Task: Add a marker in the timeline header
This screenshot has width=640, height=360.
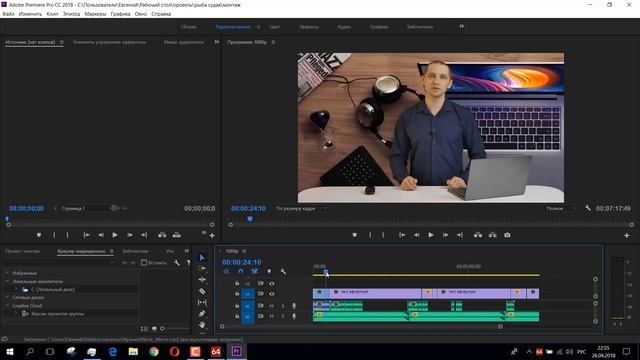Action: tap(269, 271)
